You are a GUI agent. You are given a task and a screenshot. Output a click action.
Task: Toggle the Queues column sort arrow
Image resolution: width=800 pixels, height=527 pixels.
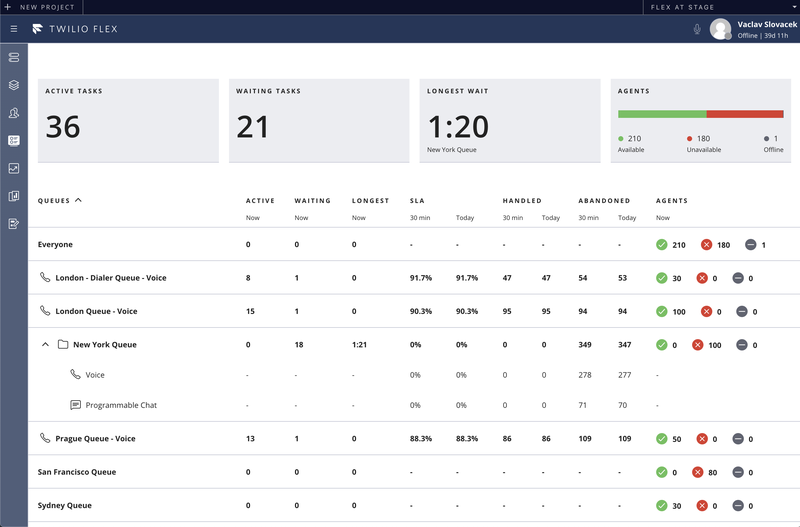(x=78, y=200)
